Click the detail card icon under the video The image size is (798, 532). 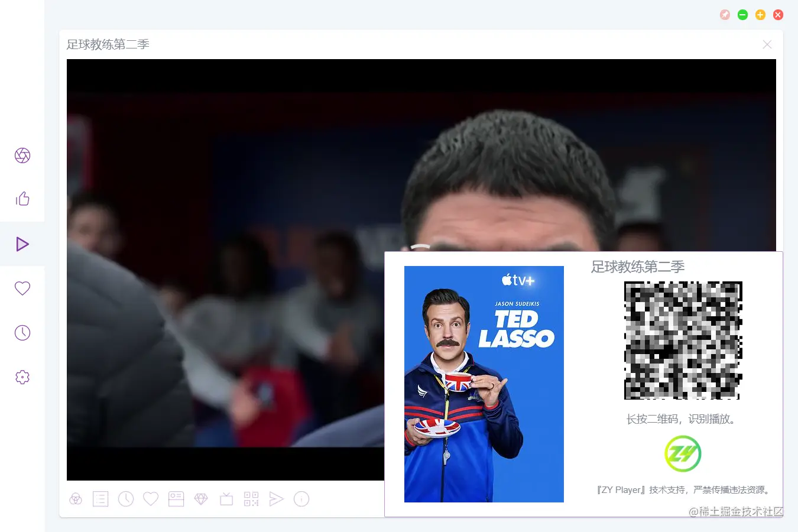coord(176,499)
